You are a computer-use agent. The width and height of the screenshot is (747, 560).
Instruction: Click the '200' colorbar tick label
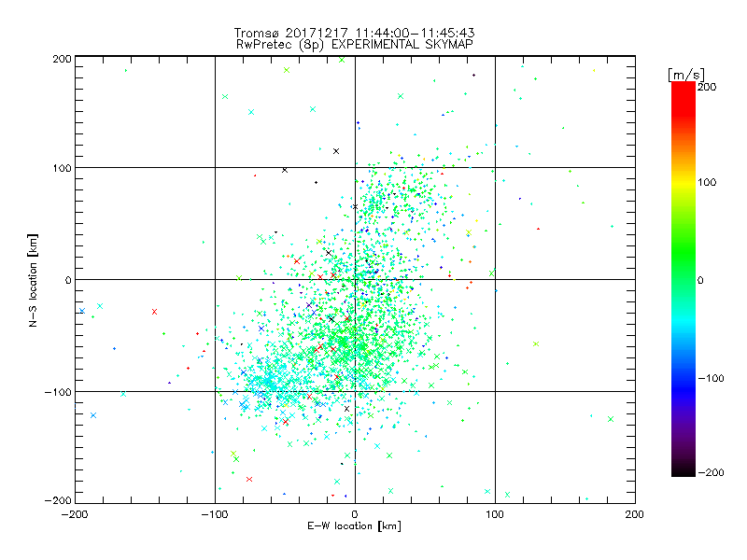(707, 87)
